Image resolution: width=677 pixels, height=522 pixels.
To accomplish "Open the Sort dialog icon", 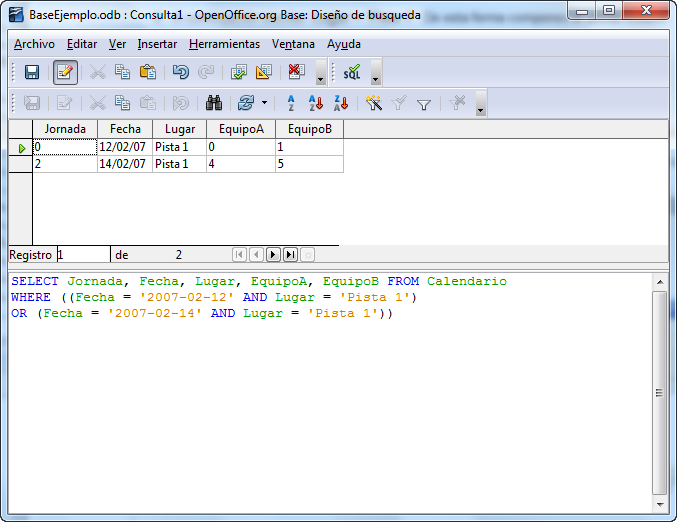I will [x=291, y=103].
